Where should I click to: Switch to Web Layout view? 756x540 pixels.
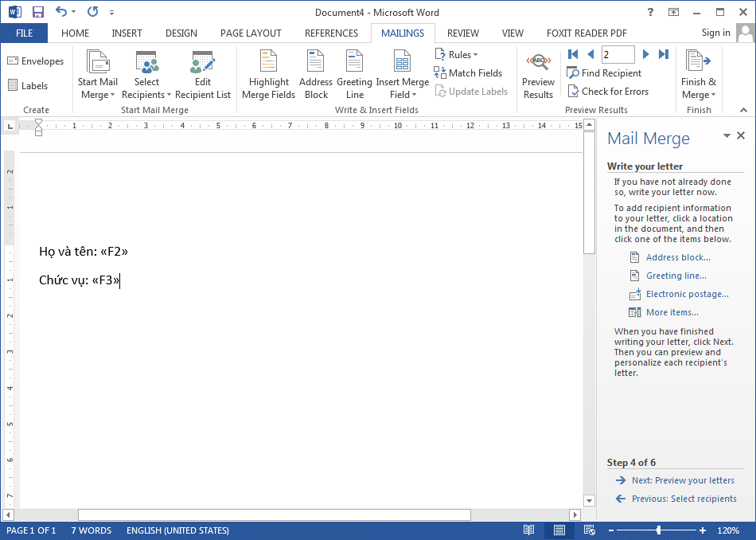589,530
